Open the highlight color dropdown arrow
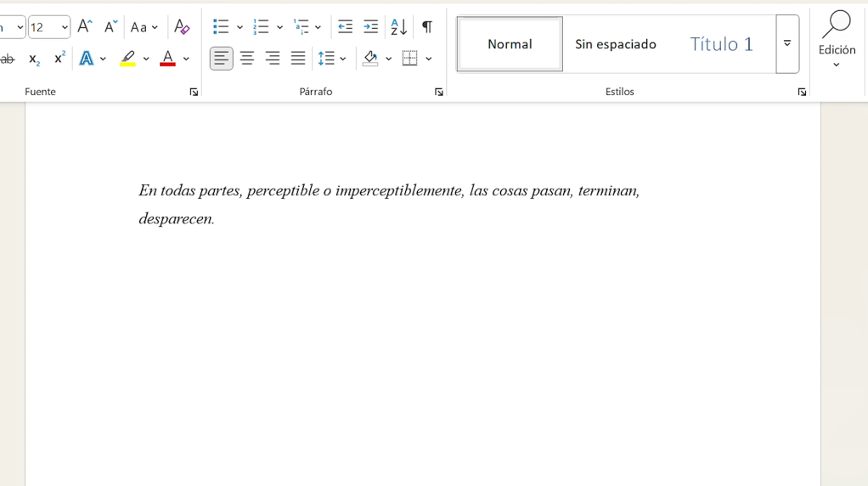The width and height of the screenshot is (868, 486). click(x=146, y=59)
